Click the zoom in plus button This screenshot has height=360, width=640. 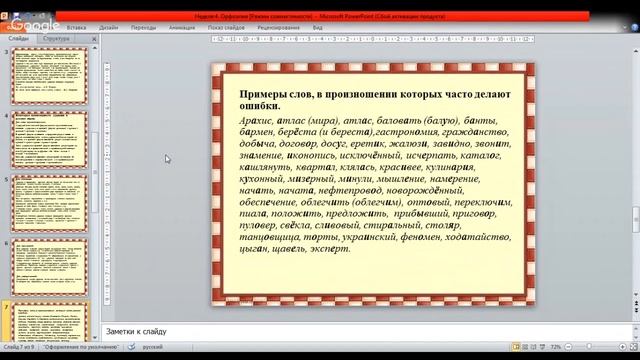pyautogui.click(x=622, y=347)
